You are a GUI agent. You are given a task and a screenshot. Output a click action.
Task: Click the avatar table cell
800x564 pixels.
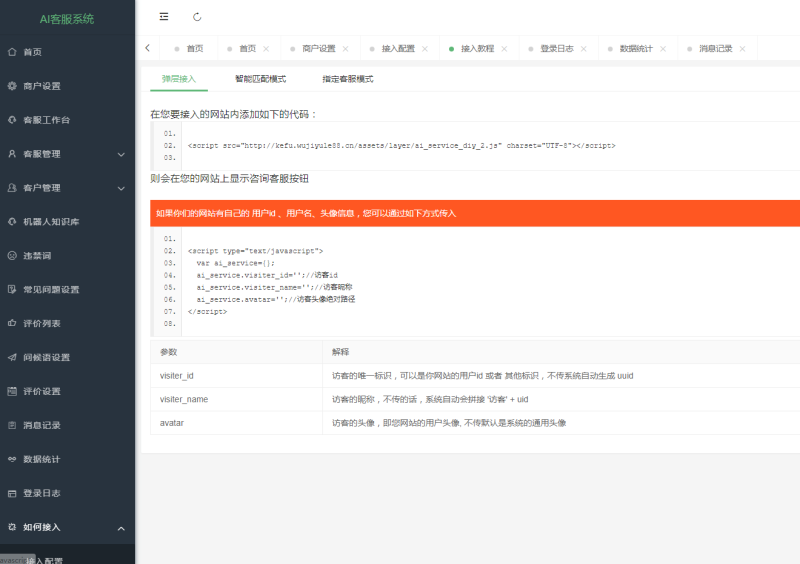236,423
